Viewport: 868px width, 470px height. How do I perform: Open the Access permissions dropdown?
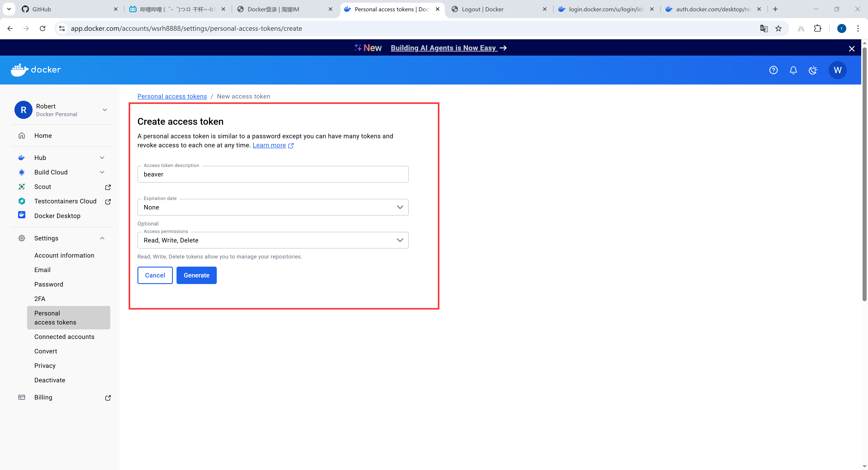(x=273, y=240)
